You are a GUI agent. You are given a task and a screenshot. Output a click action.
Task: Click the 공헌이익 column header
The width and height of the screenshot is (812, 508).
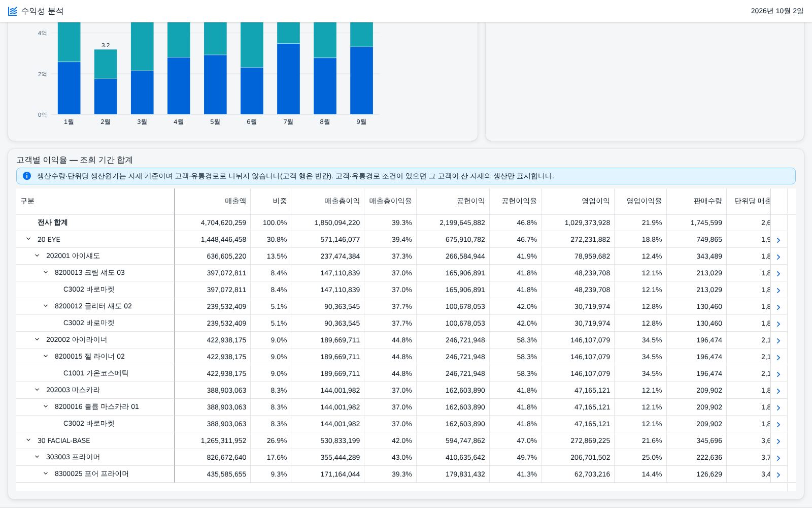(470, 201)
